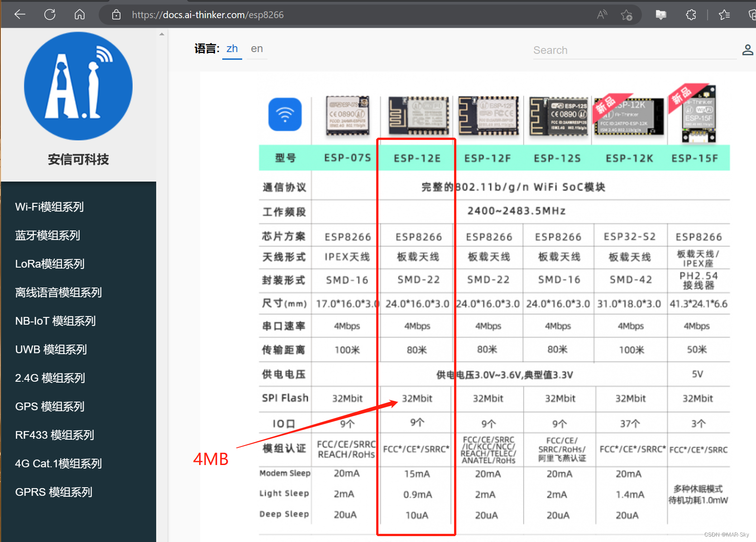Screen dimensions: 756x542
Task: Click the 安信可科技 company name
Action: coord(78,159)
